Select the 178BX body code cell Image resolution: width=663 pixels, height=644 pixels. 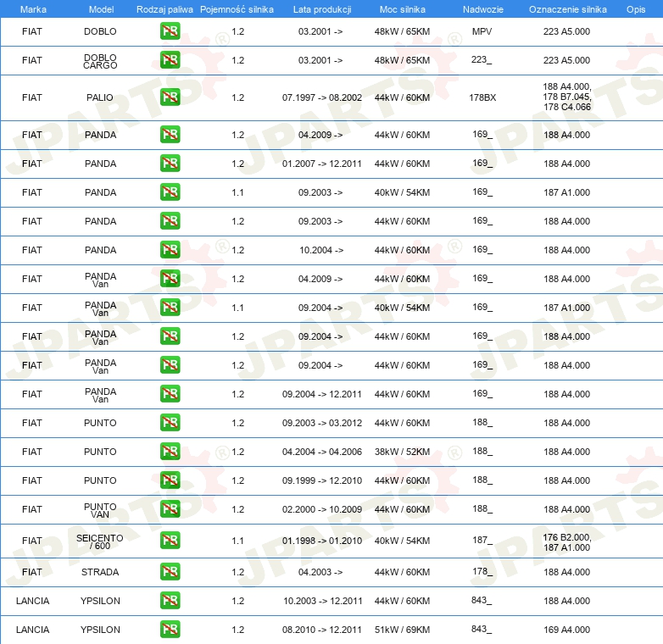[x=482, y=97]
